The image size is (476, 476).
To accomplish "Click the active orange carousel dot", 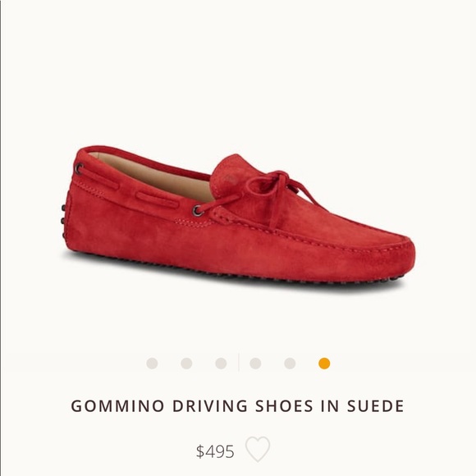I will pyautogui.click(x=324, y=364).
